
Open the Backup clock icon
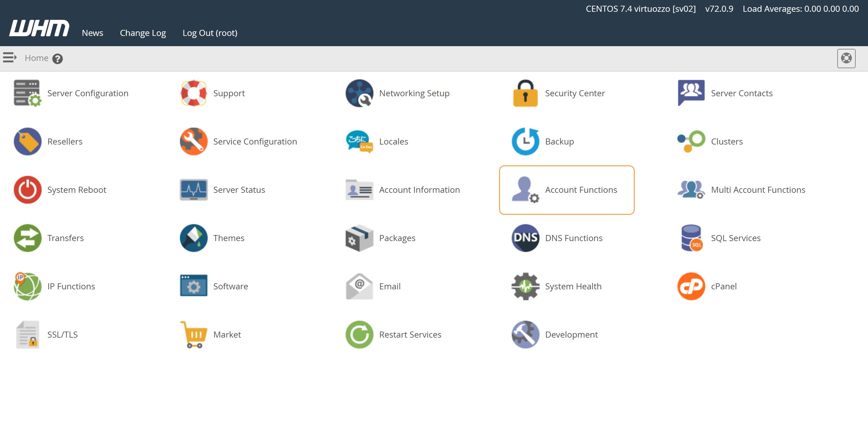coord(525,141)
